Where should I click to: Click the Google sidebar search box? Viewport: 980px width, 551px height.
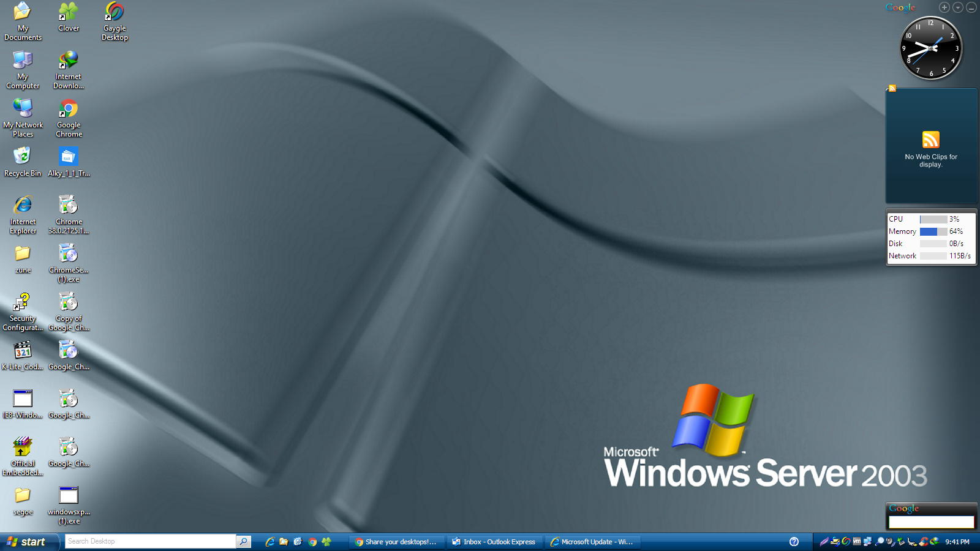931,522
